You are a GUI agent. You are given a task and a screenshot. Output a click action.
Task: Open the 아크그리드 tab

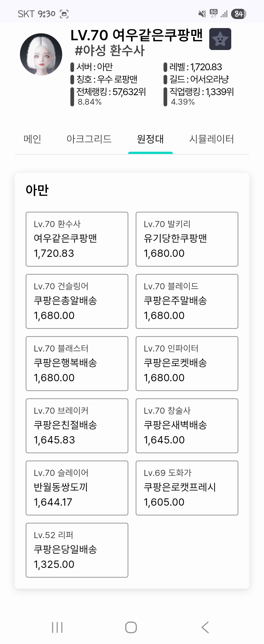89,139
